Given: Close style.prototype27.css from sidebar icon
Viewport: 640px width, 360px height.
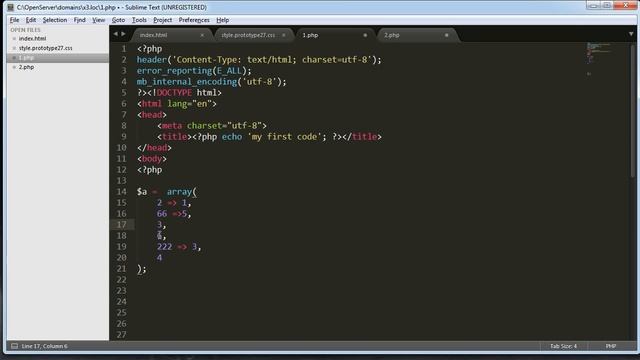Looking at the screenshot, I should point(14,48).
